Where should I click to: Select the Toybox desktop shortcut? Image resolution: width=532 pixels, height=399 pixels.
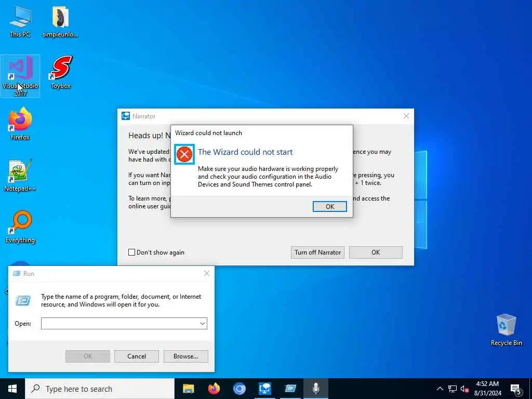pyautogui.click(x=61, y=72)
